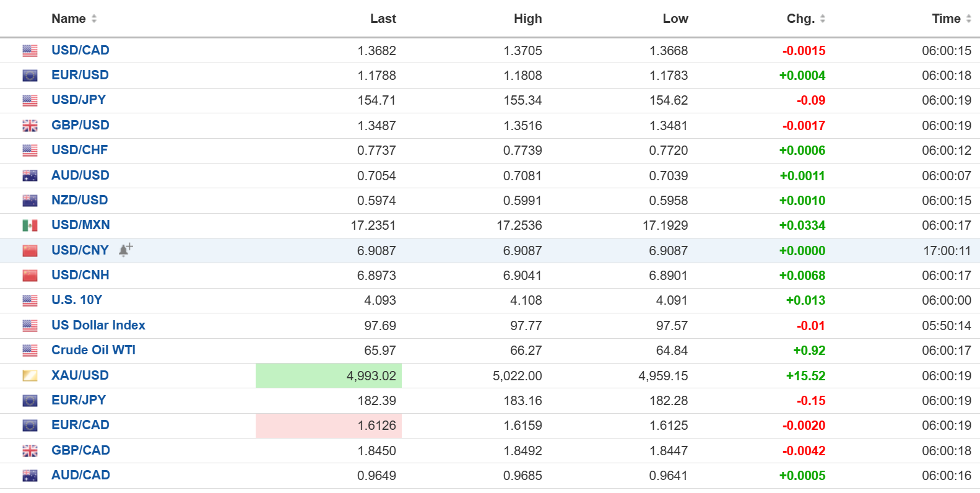This screenshot has width=980, height=493.
Task: Click the High column header
Action: click(x=527, y=19)
